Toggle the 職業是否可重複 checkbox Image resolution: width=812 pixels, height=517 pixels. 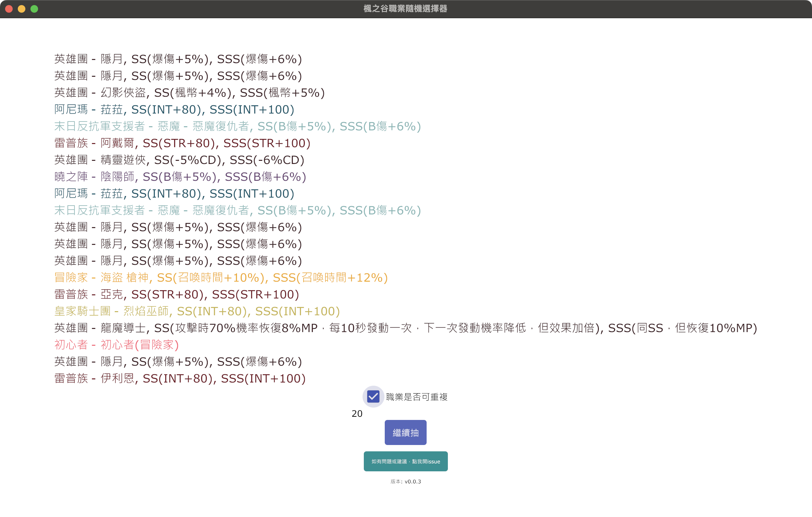click(x=373, y=396)
